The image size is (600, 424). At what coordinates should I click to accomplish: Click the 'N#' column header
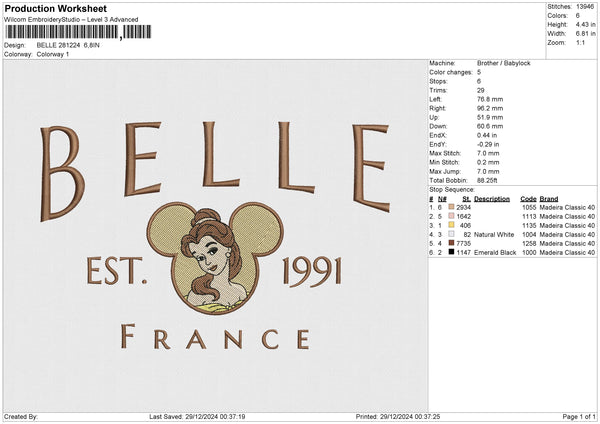pyautogui.click(x=442, y=199)
